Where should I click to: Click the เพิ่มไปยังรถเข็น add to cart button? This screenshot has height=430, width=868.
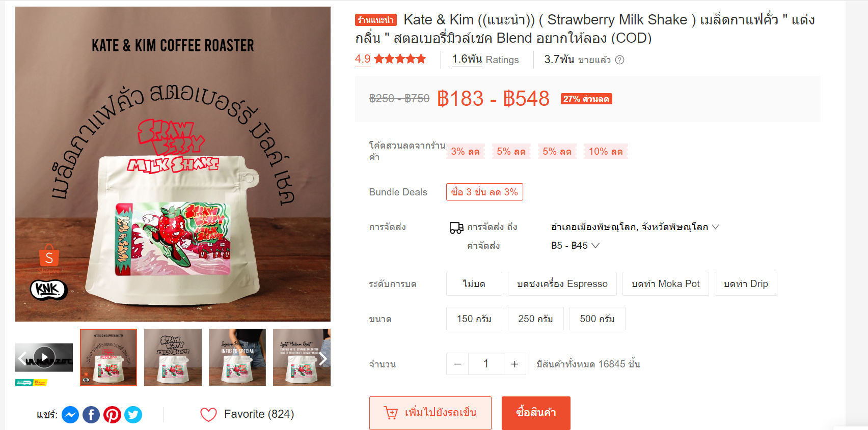click(430, 413)
